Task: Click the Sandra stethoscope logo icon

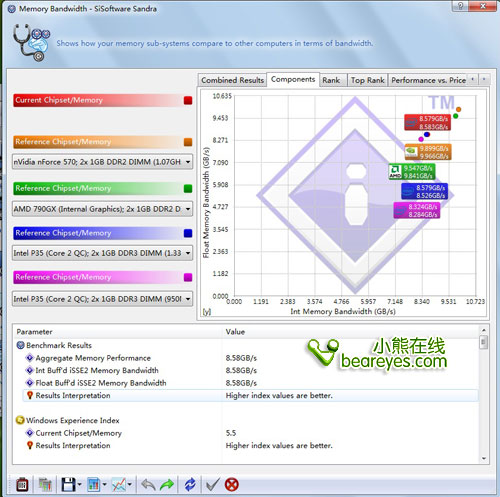Action: pos(31,43)
